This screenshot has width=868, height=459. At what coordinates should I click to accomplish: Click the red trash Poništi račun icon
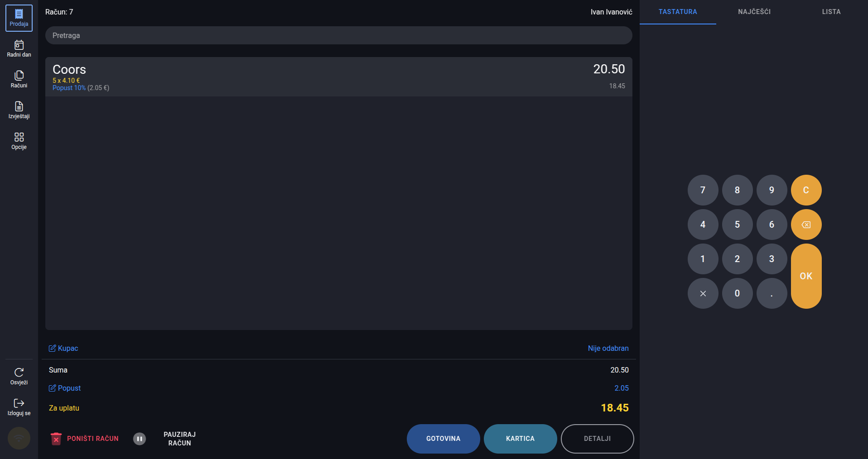(56, 439)
